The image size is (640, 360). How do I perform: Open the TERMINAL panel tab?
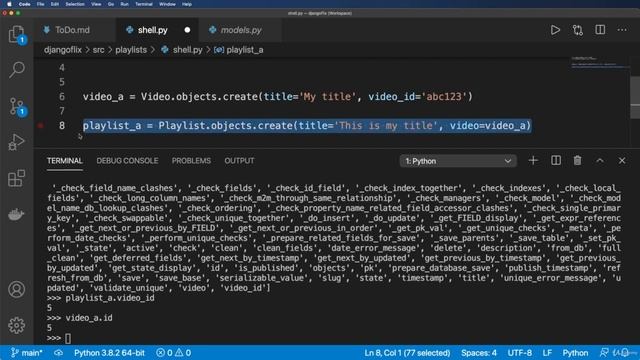(x=64, y=161)
